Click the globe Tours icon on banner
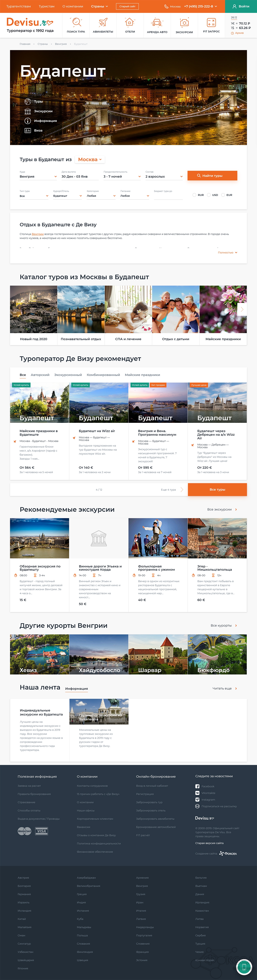The height and width of the screenshot is (980, 257). point(28,102)
